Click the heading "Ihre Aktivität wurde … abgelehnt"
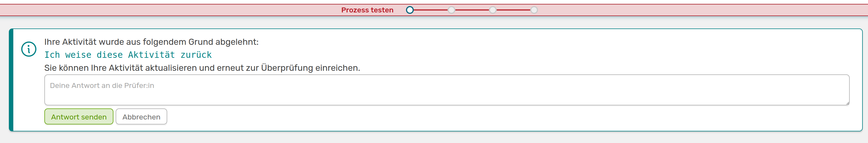Screen dimensions: 868x143 coord(151,42)
